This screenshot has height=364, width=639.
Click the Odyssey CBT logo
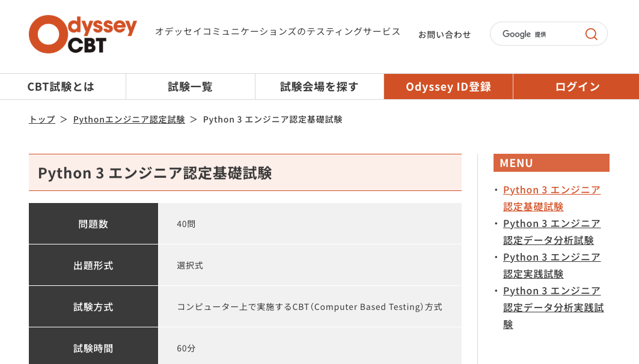(x=83, y=34)
